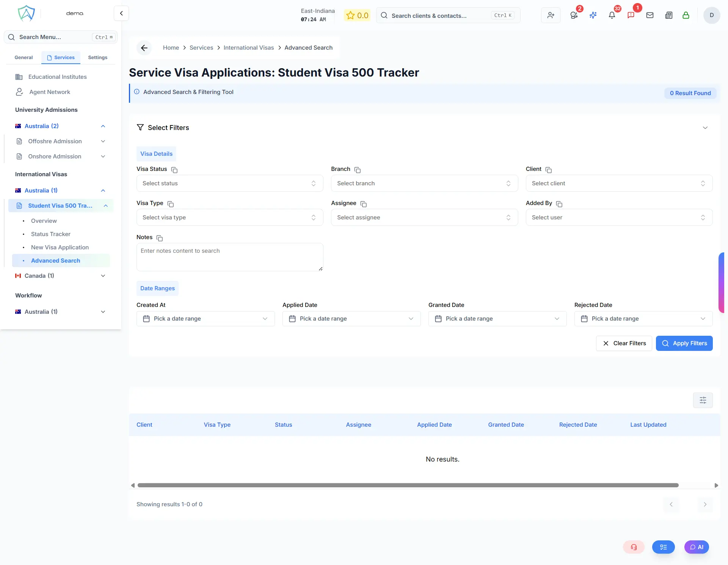
Task: Collapse the Select Filters panel chevron
Action: (x=705, y=128)
